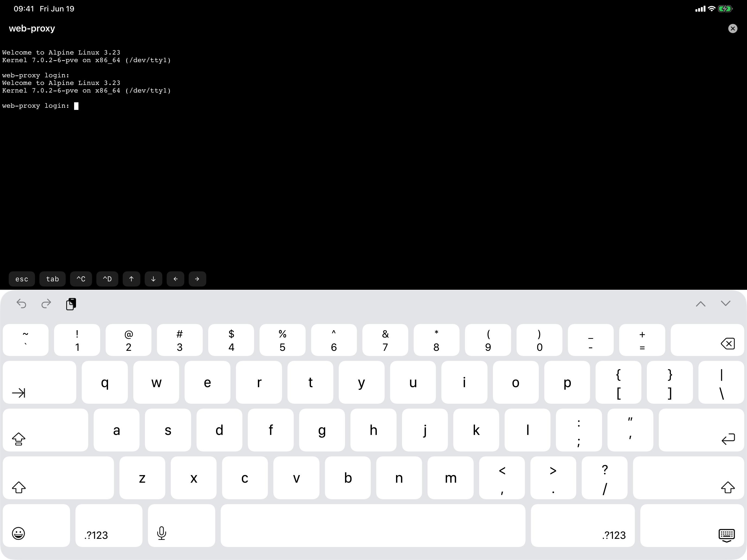747x560 pixels.
Task: Tap the tab terminal shortcut key
Action: (x=52, y=279)
